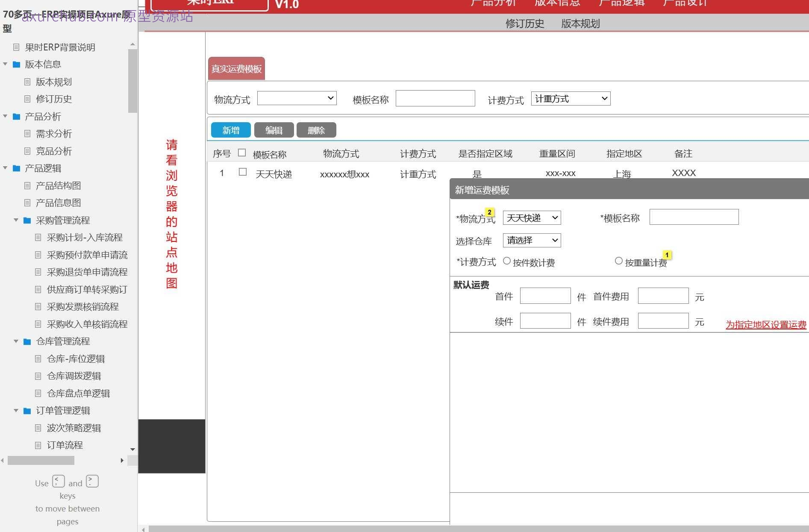
Task: Click the blue 新增 button
Action: click(231, 130)
